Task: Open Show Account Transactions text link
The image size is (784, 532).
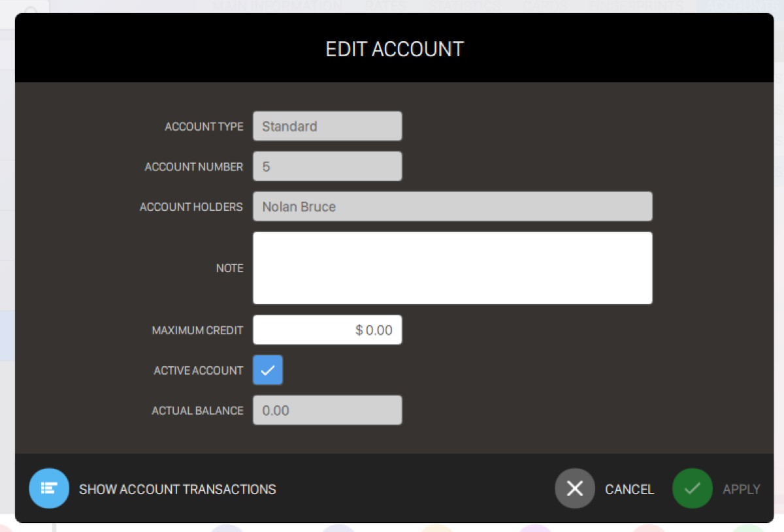Action: pyautogui.click(x=177, y=489)
